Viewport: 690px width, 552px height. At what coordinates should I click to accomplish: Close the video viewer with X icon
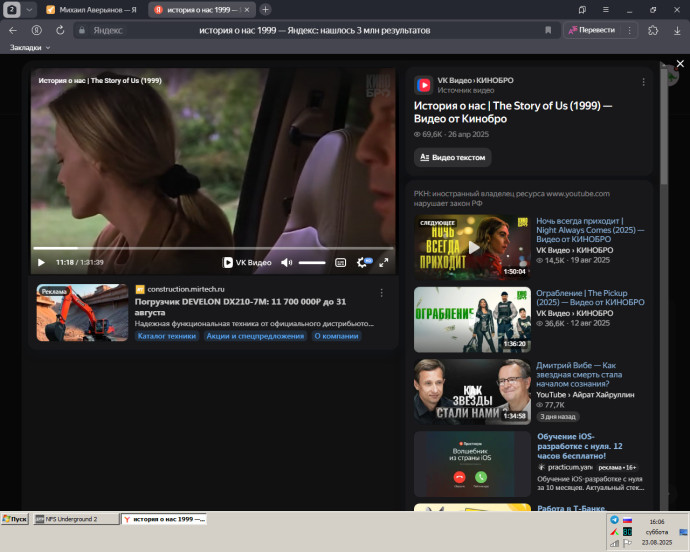click(x=680, y=64)
